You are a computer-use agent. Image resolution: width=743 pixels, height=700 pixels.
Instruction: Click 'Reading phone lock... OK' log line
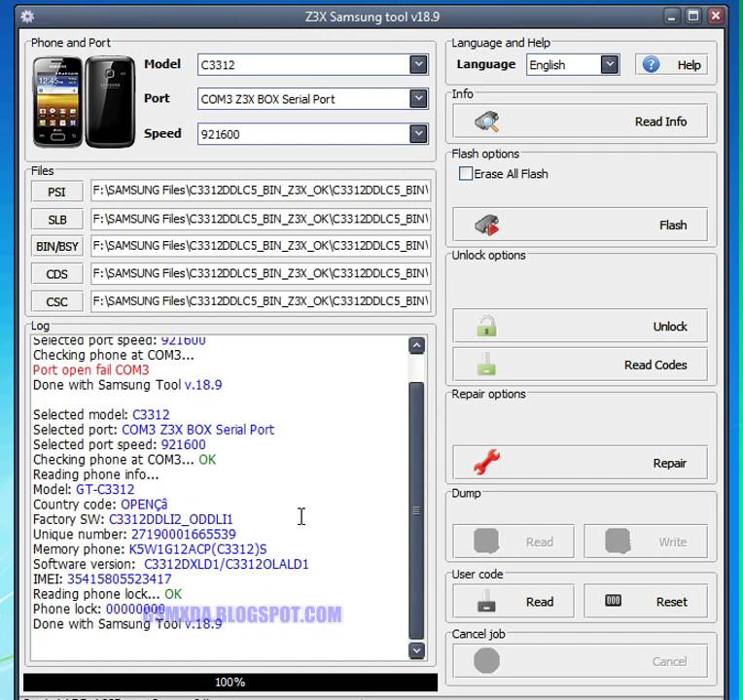(x=107, y=594)
